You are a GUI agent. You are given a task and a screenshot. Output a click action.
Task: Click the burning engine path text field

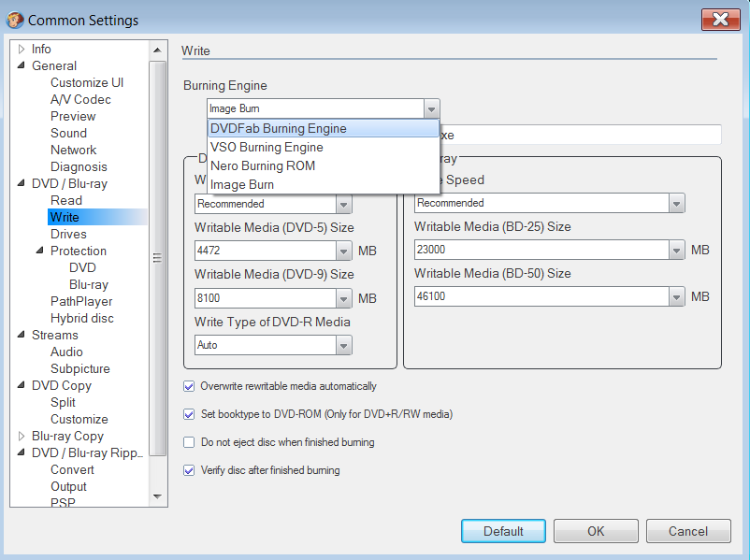tap(580, 135)
